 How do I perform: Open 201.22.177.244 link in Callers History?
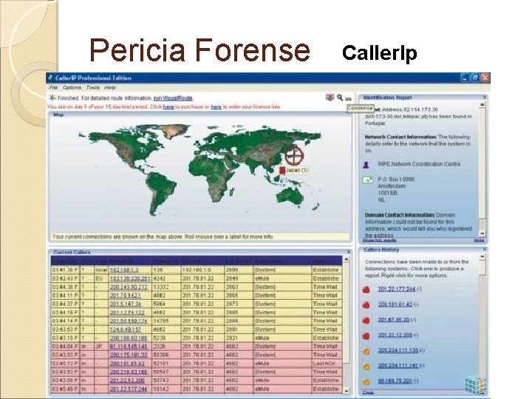click(397, 289)
